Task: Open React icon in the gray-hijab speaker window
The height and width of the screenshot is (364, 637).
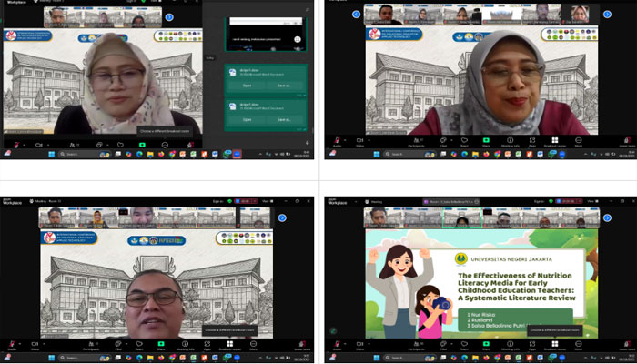Action: coord(463,141)
